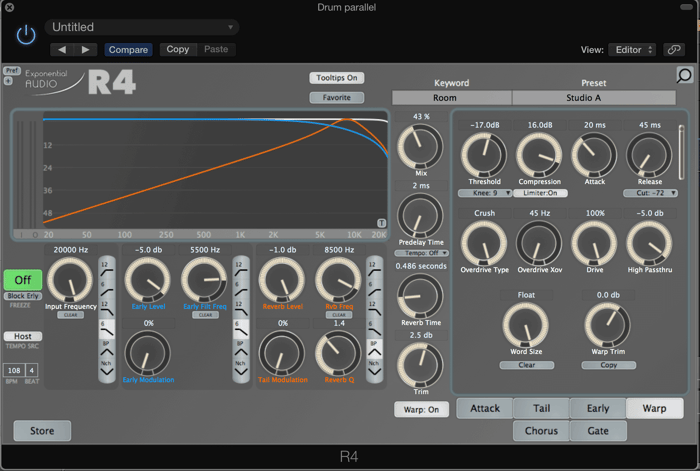Click the link chain icon
The width and height of the screenshot is (700, 471).
[674, 50]
